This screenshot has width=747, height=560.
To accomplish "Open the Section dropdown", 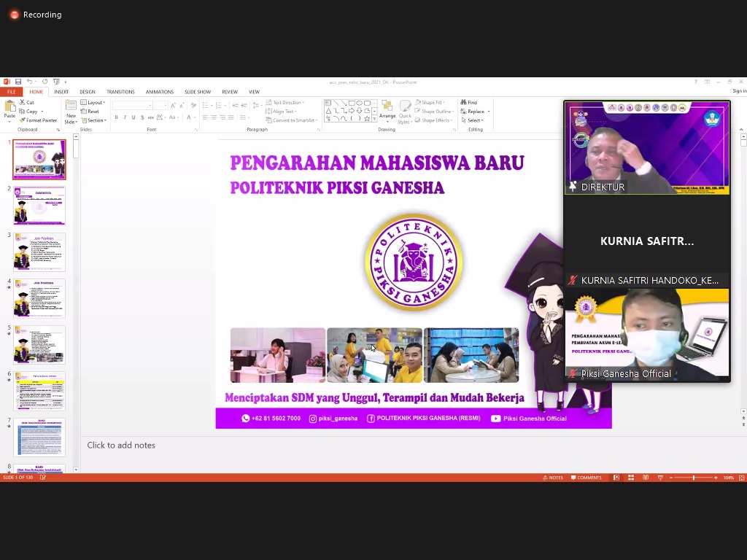I will point(94,120).
